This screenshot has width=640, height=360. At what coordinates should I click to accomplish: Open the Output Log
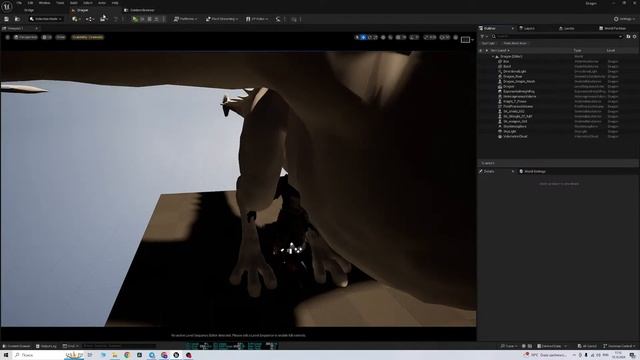point(46,346)
